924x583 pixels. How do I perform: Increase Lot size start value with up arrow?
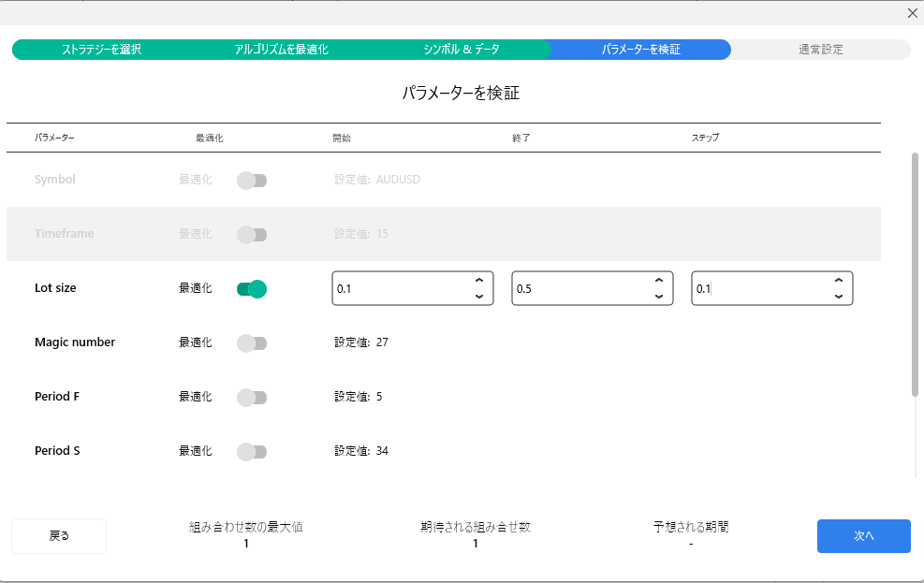pyautogui.click(x=479, y=281)
